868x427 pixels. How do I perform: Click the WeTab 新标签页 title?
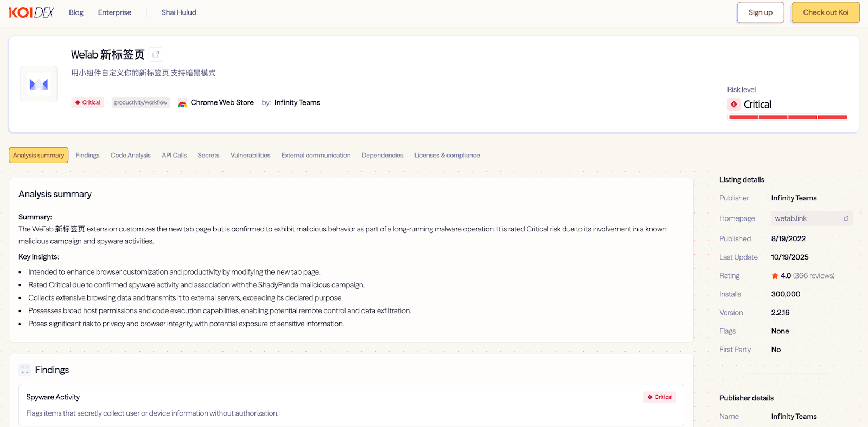coord(108,55)
